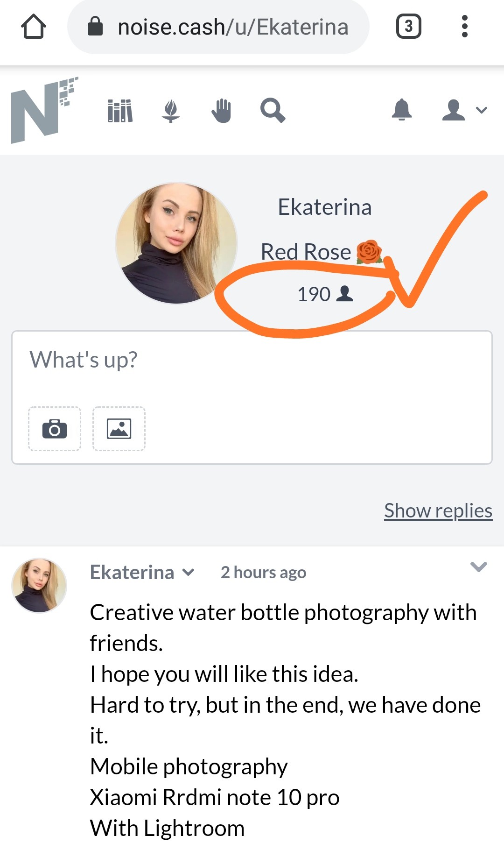504x843 pixels.
Task: Tap the noise.cash N logo
Action: click(44, 110)
